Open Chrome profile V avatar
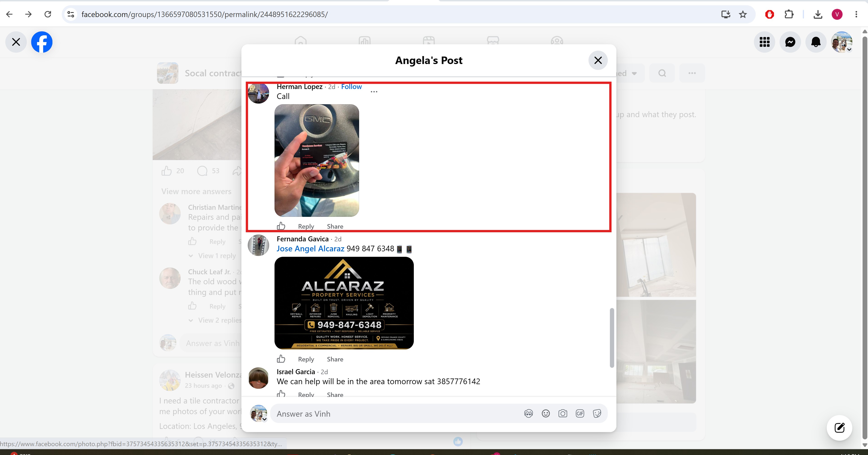Image resolution: width=868 pixels, height=455 pixels. (x=837, y=14)
